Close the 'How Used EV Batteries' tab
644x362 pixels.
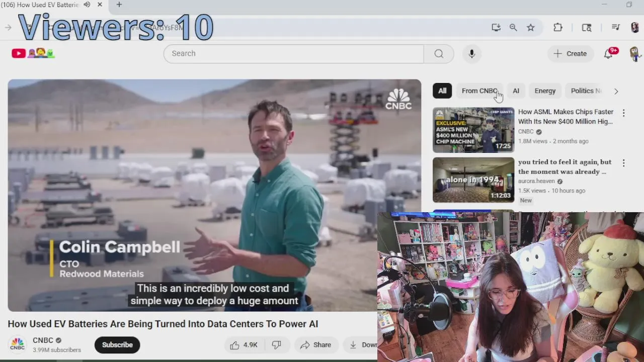tap(100, 5)
